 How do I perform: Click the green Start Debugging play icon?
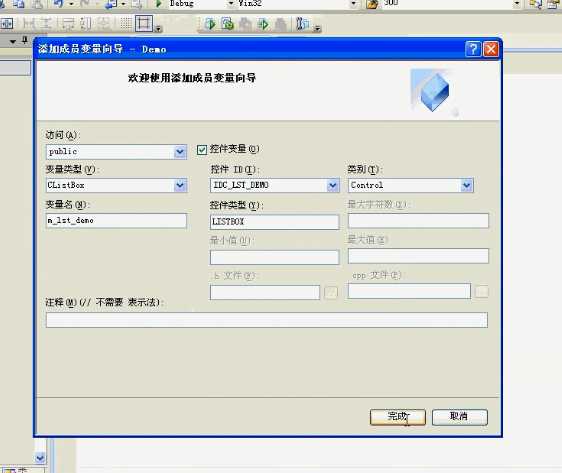pos(158,4)
